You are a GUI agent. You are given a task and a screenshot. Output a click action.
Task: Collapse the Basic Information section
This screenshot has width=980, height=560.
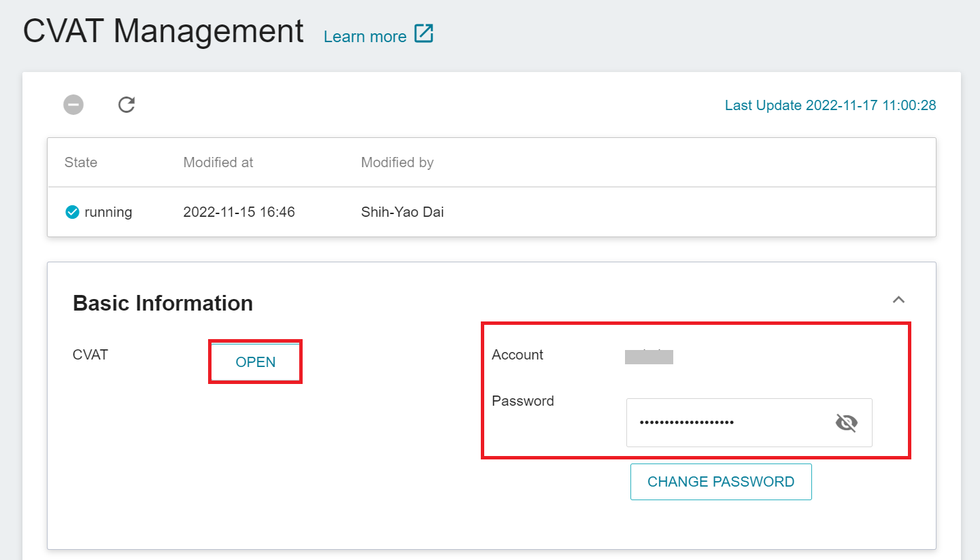click(898, 300)
